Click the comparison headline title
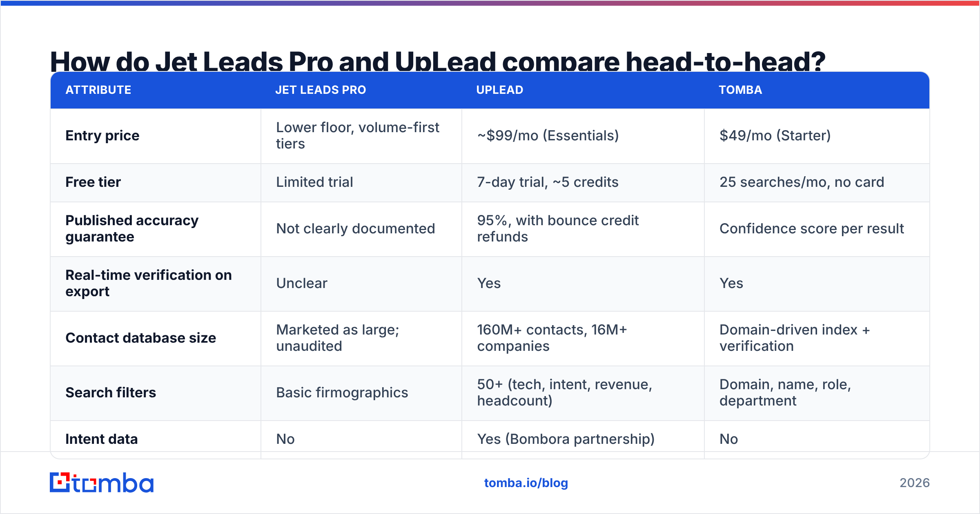 coord(438,61)
